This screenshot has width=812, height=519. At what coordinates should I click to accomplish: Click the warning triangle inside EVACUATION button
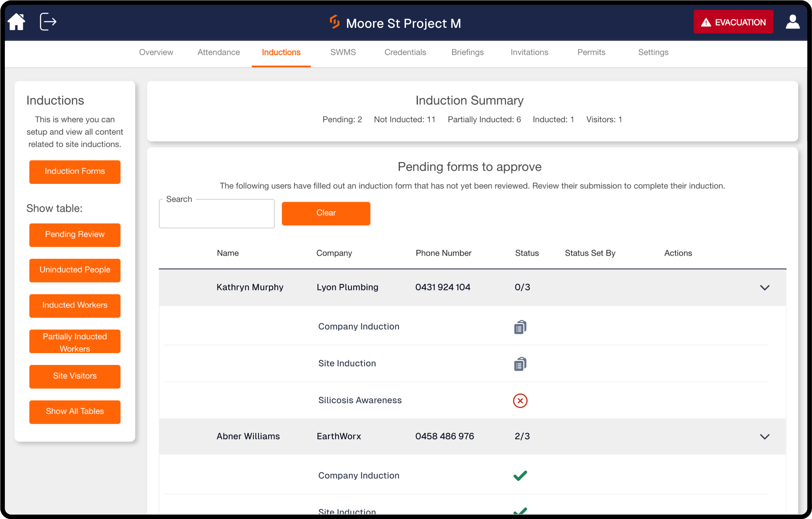(707, 23)
